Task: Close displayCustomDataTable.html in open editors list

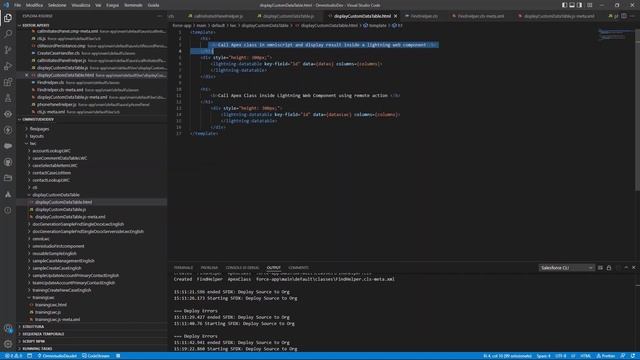Action: click(27, 75)
